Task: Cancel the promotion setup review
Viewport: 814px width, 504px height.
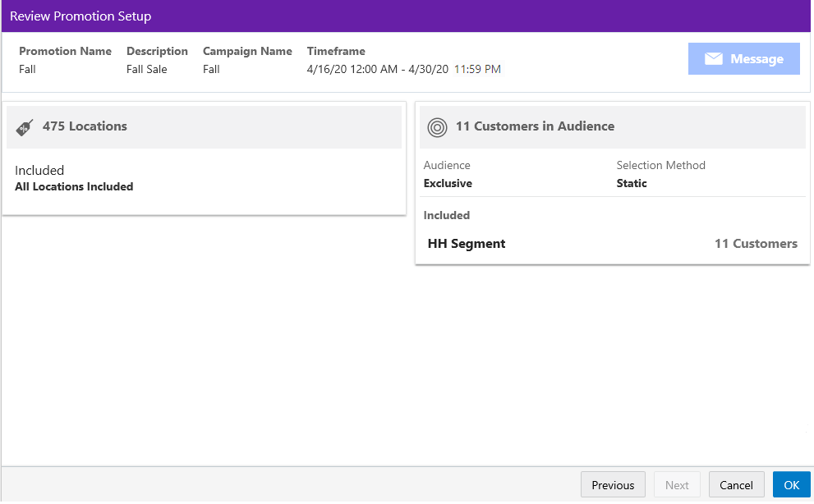Action: point(736,485)
